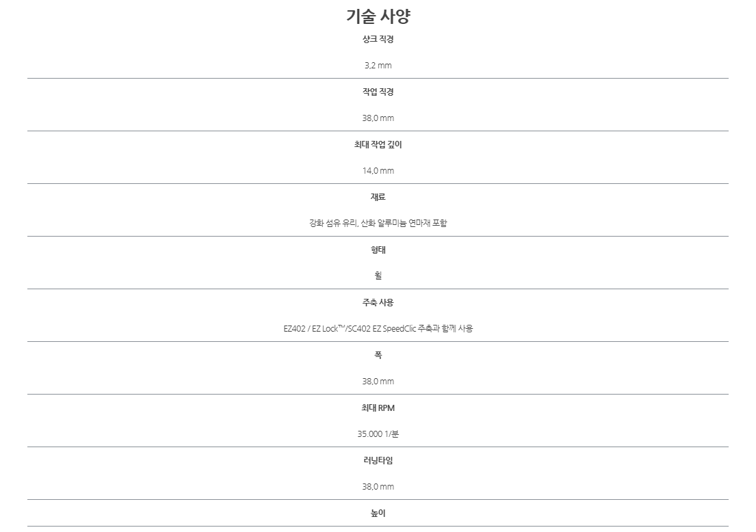Select the 샹크 직경 label
756x532 pixels.
point(378,40)
